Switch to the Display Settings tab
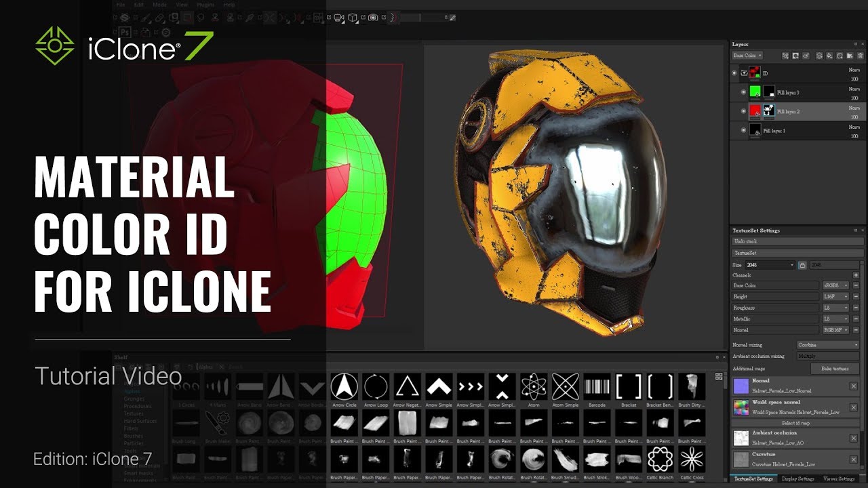Viewport: 868px width, 488px height. tap(798, 479)
